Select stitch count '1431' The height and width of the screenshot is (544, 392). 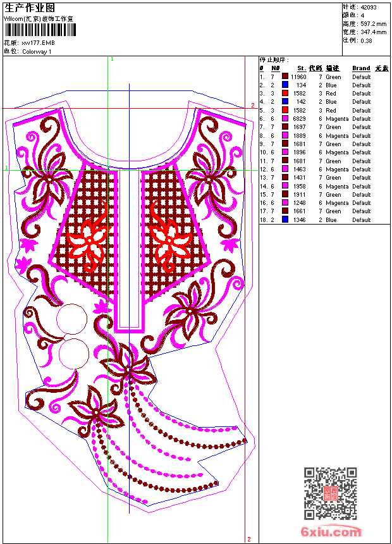[300, 178]
